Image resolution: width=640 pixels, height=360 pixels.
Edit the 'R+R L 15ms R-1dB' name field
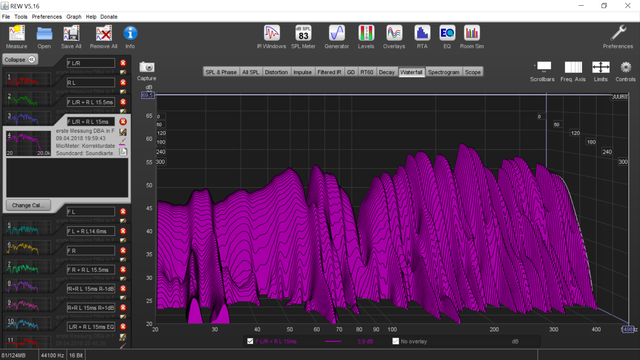pos(91,289)
